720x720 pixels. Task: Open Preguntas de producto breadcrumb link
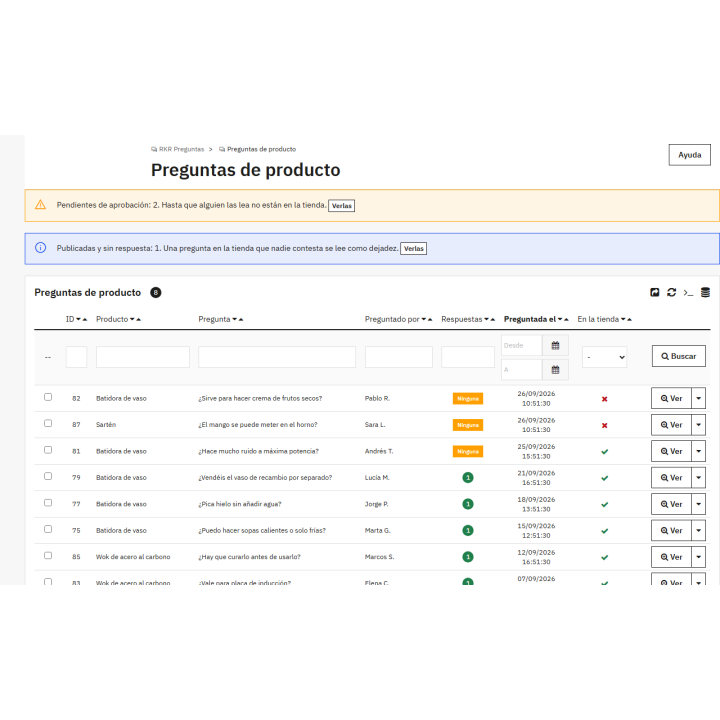pyautogui.click(x=257, y=149)
